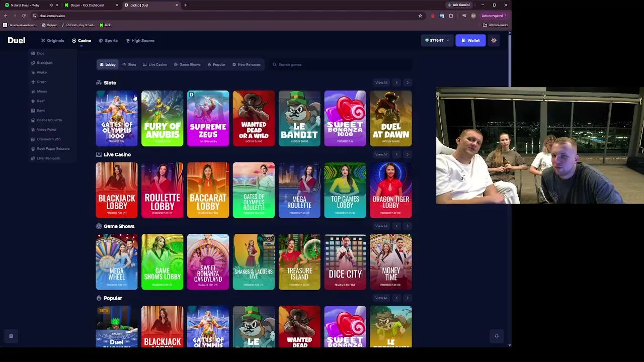Click View All for Popular
The height and width of the screenshot is (362, 644).
(381, 298)
